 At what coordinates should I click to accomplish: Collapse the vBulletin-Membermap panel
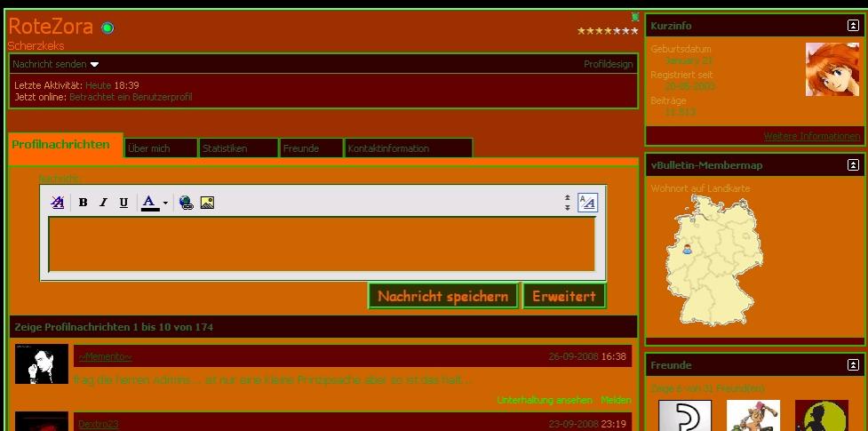point(853,165)
